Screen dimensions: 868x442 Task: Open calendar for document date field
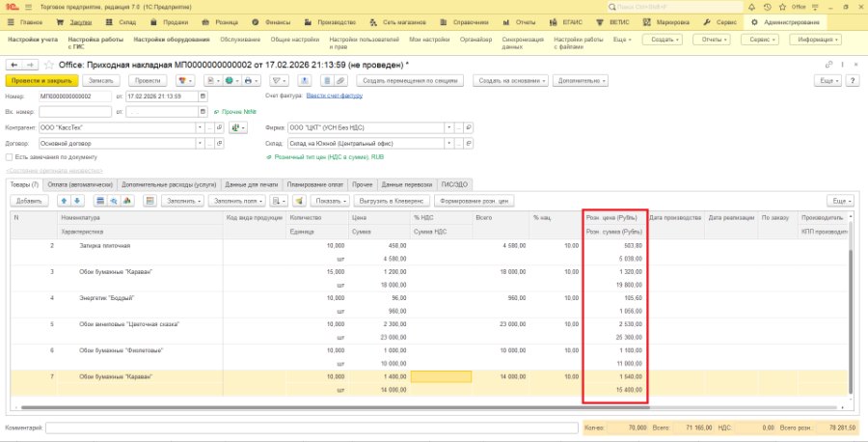pyautogui.click(x=203, y=97)
